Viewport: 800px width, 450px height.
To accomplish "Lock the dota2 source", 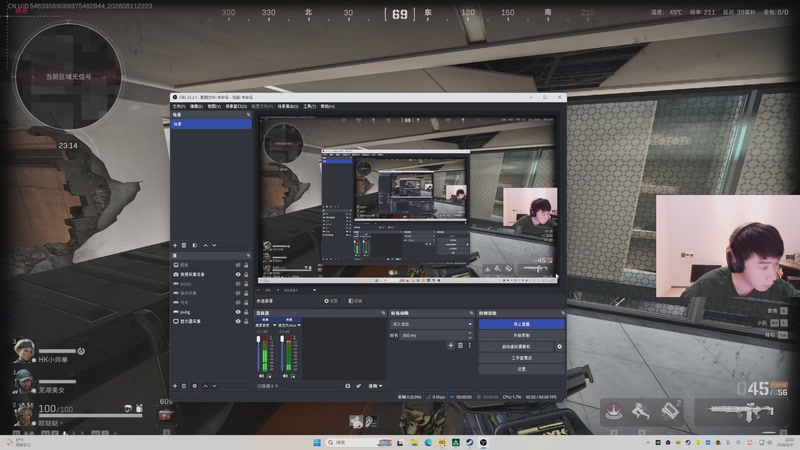I will 246,284.
